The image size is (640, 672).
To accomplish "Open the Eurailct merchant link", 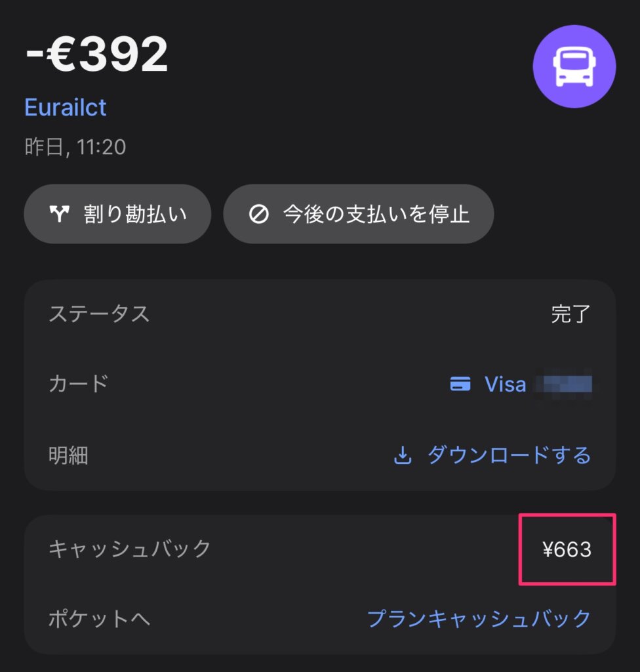I will coord(65,107).
